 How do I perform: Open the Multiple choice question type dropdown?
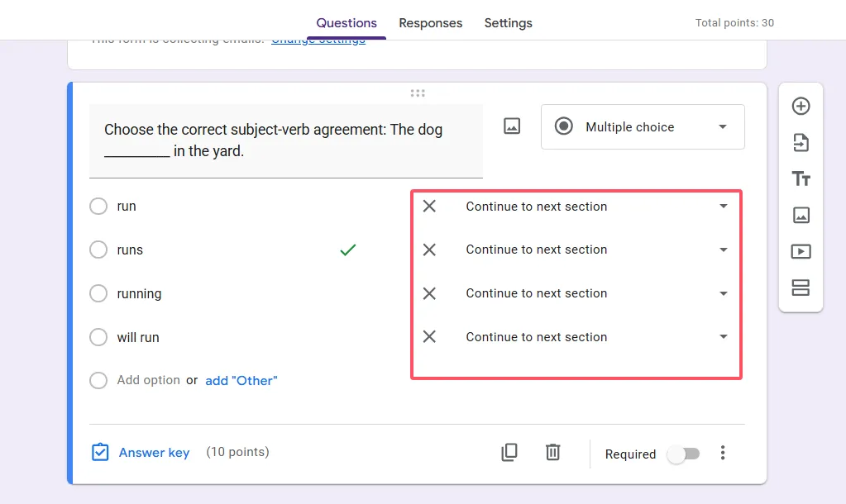pyautogui.click(x=643, y=127)
